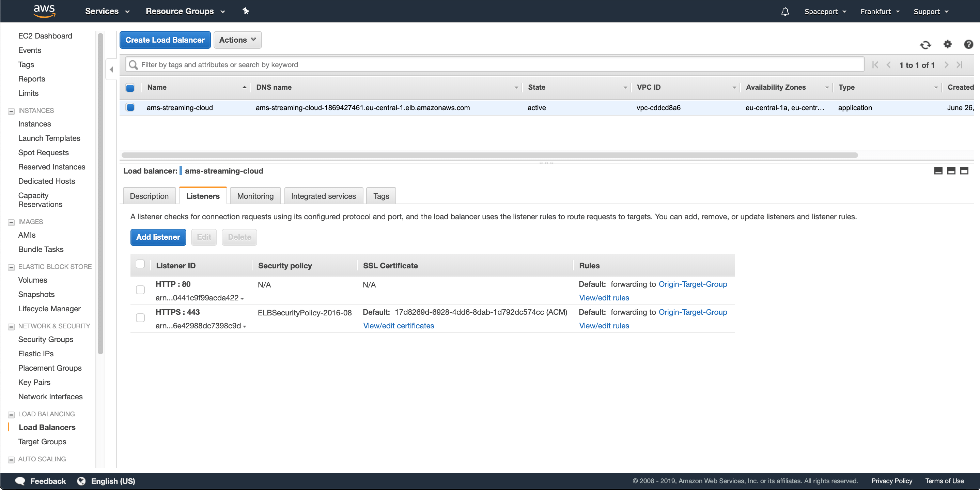
Task: Open the Description tab
Action: point(149,196)
